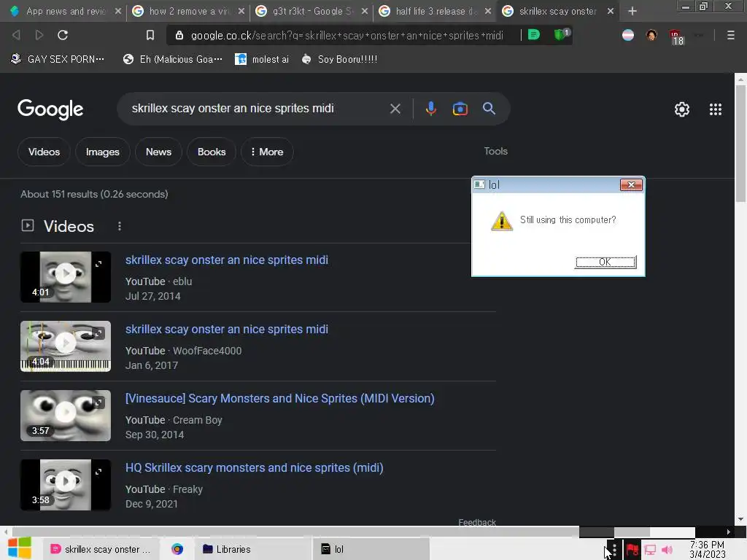The image size is (747, 560).
Task: Filter results by Videos
Action: point(44,152)
